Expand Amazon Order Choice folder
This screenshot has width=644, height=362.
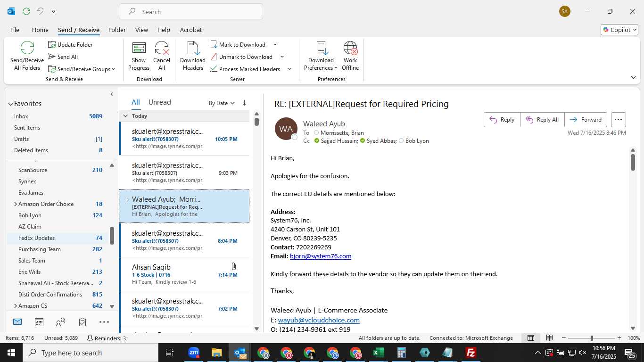15,204
